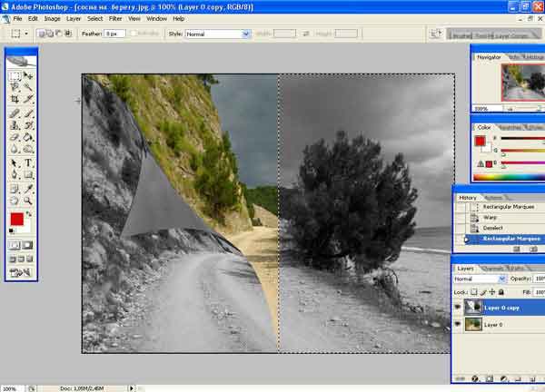Toggle visibility of Layer 0
Screen dimensions: 545x392
pos(458,324)
